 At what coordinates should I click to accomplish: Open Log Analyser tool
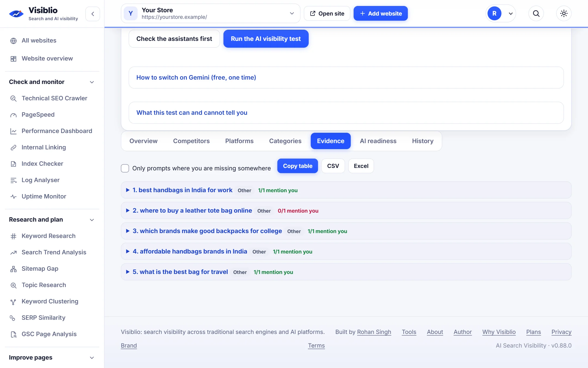40,180
